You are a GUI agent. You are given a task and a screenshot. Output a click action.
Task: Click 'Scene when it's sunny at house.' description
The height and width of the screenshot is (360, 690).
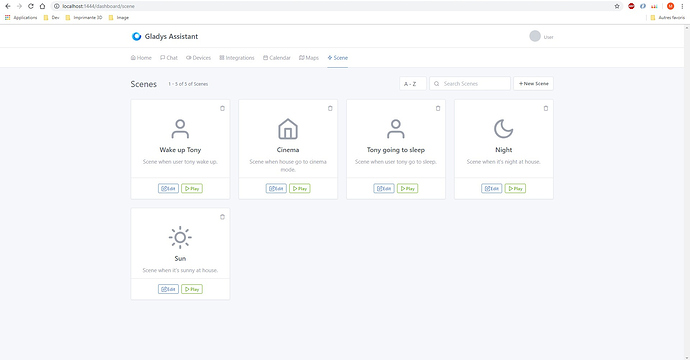click(180, 270)
